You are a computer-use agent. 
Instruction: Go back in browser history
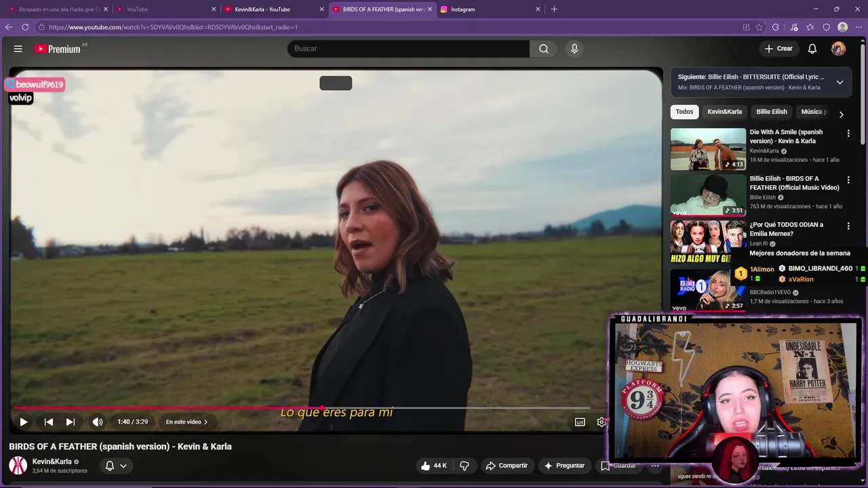[x=9, y=27]
